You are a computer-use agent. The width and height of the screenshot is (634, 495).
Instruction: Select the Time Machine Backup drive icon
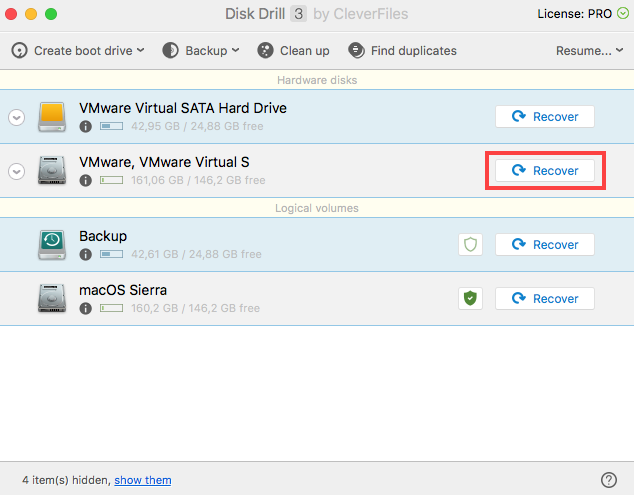click(x=52, y=245)
